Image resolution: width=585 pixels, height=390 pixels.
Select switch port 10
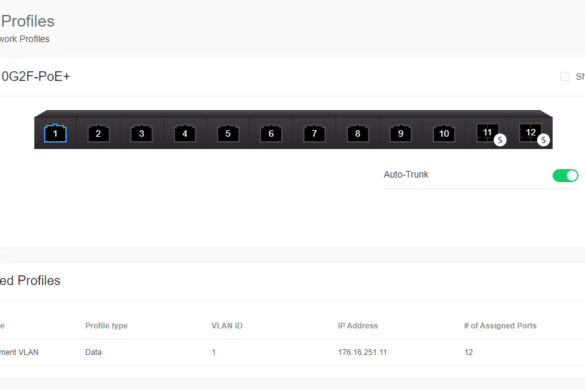point(444,133)
